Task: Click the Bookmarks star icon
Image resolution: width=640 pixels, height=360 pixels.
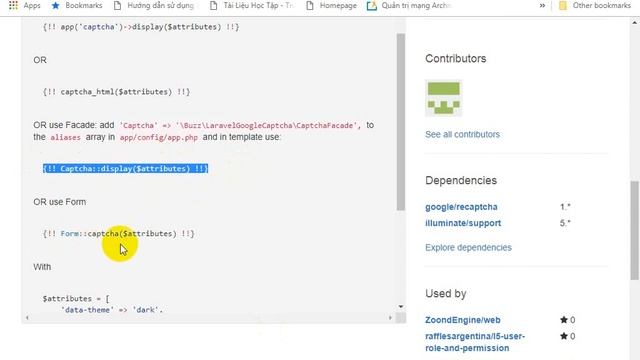Action: (56, 5)
